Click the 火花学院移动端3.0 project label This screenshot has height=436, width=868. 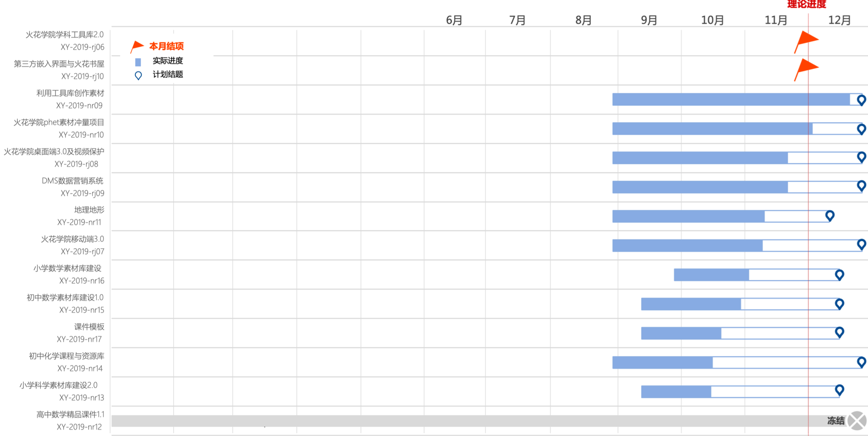click(x=73, y=239)
